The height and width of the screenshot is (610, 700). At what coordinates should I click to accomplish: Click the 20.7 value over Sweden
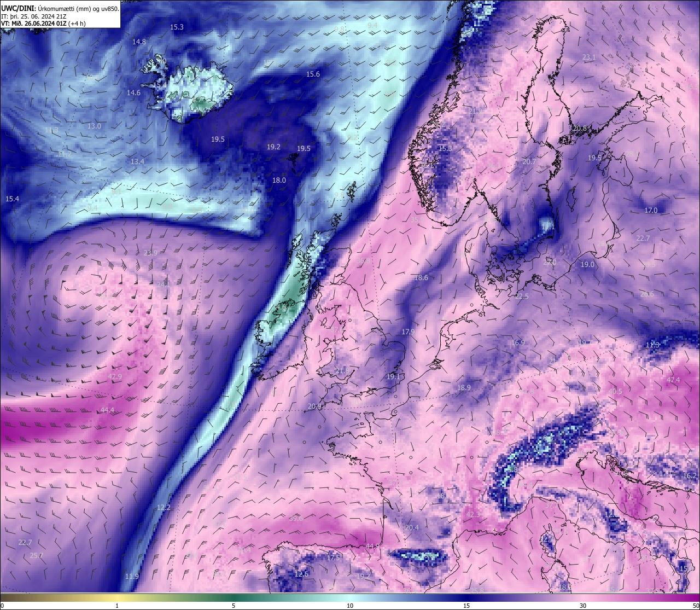pos(529,161)
